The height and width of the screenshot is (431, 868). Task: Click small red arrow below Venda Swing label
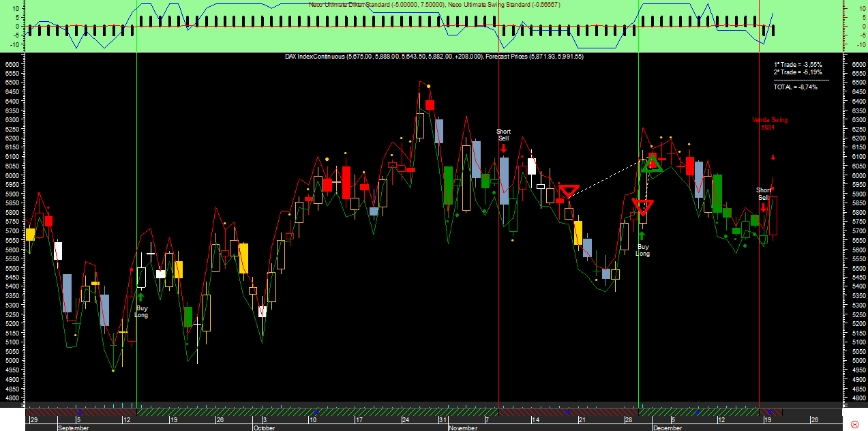[773, 158]
